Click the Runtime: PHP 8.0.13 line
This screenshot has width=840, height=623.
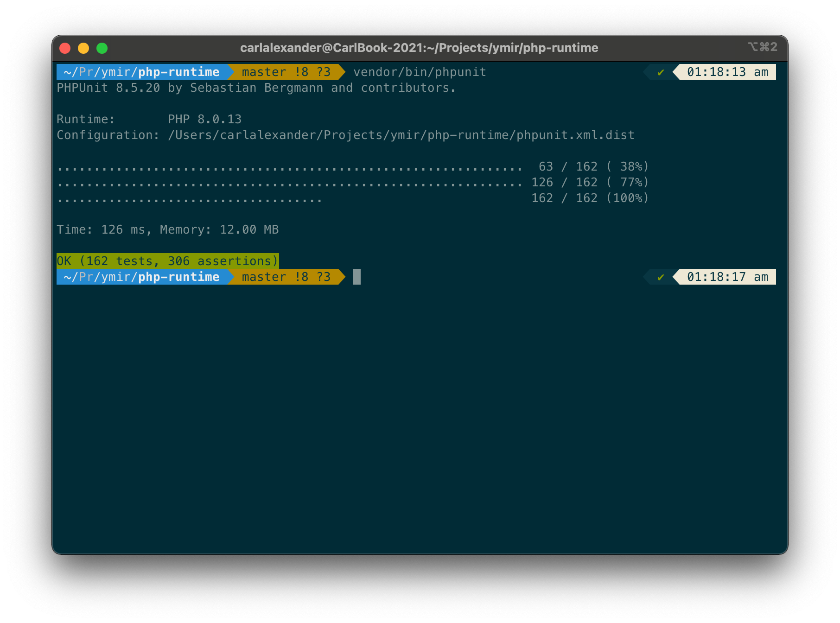tap(149, 119)
